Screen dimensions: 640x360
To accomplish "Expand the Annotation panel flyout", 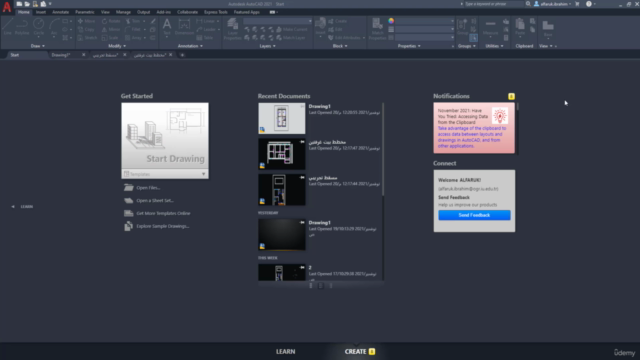I will (x=190, y=46).
